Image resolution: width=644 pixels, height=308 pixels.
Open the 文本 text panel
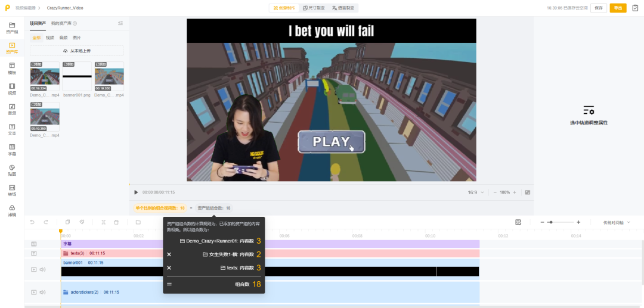coord(12,129)
